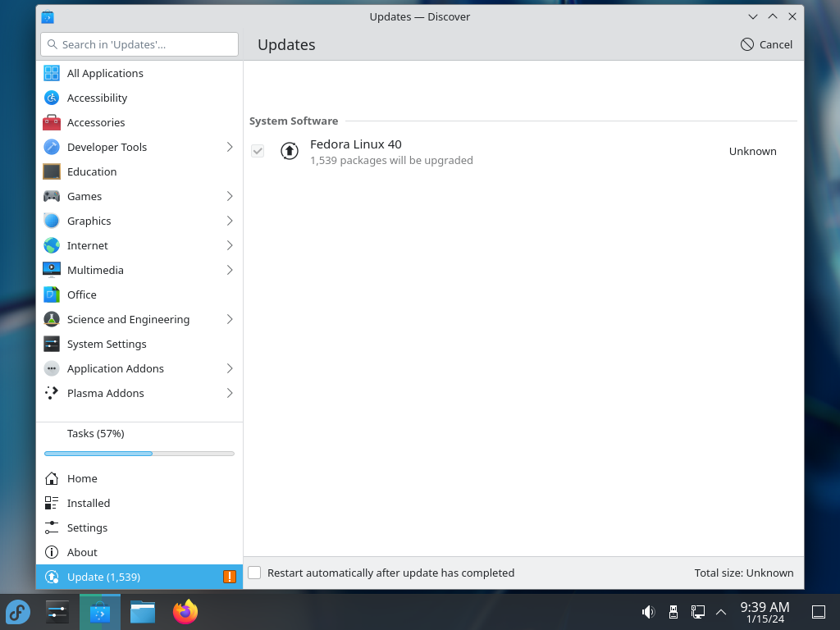This screenshot has height=630, width=840.
Task: Open the Discover Settings page label
Action: pyautogui.click(x=87, y=527)
